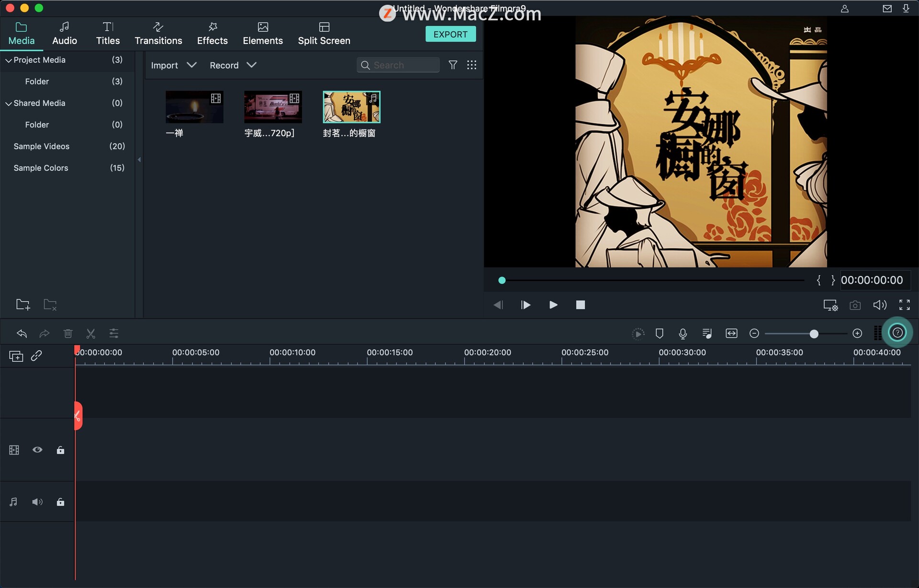The image size is (919, 588).
Task: Click the EXPORT button
Action: pyautogui.click(x=450, y=34)
